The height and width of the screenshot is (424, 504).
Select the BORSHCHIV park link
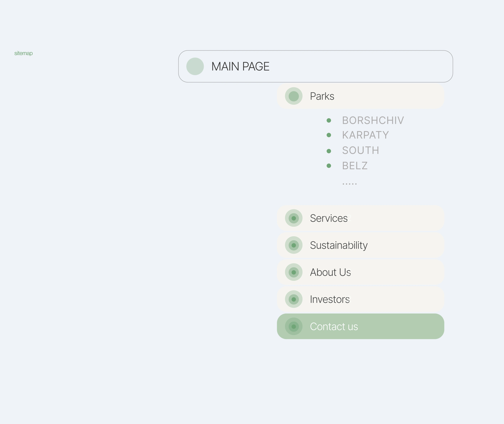click(x=373, y=120)
